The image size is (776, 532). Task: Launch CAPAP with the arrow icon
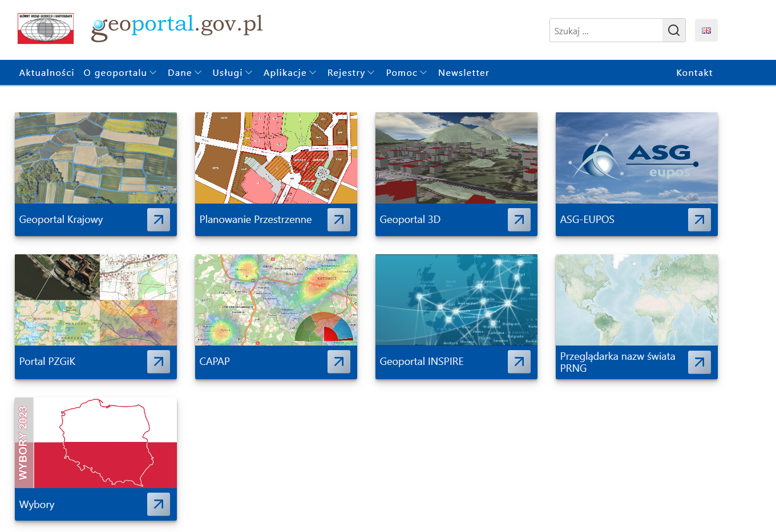point(339,362)
